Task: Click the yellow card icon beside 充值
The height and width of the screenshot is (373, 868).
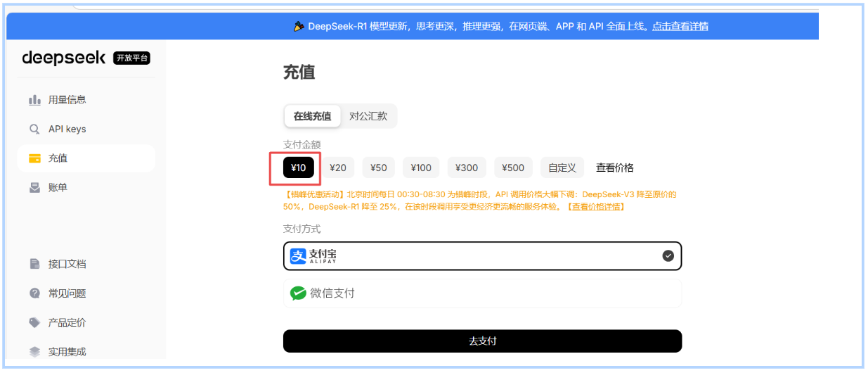Action: (x=34, y=158)
